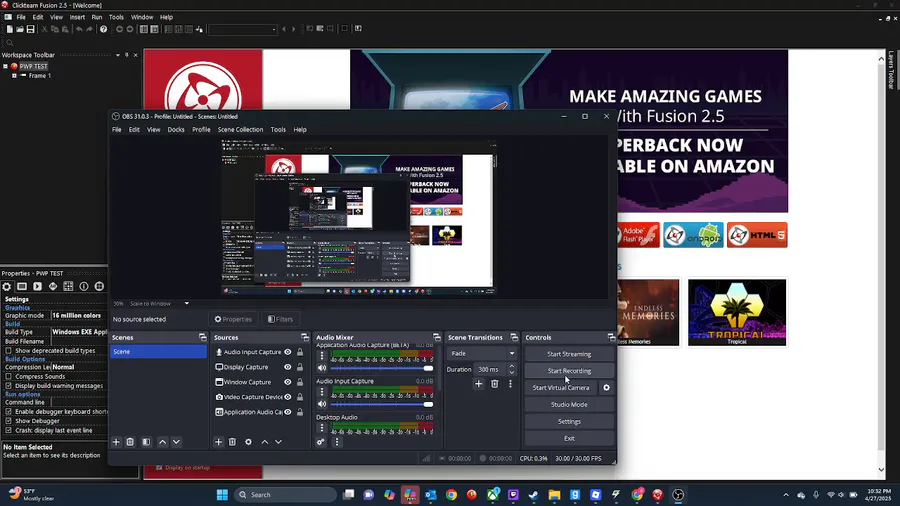Image resolution: width=900 pixels, height=506 pixels.
Task: Open the About info tab icon in Fusion Properties
Action: 84,286
